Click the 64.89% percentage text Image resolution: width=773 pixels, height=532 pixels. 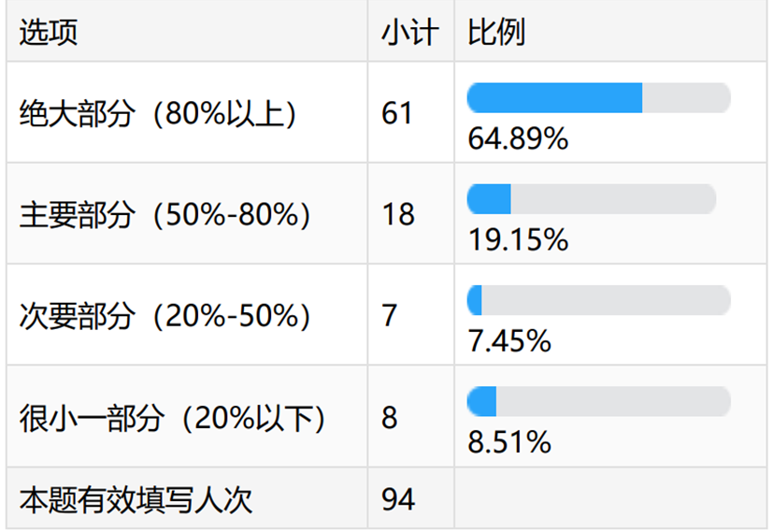tap(517, 139)
